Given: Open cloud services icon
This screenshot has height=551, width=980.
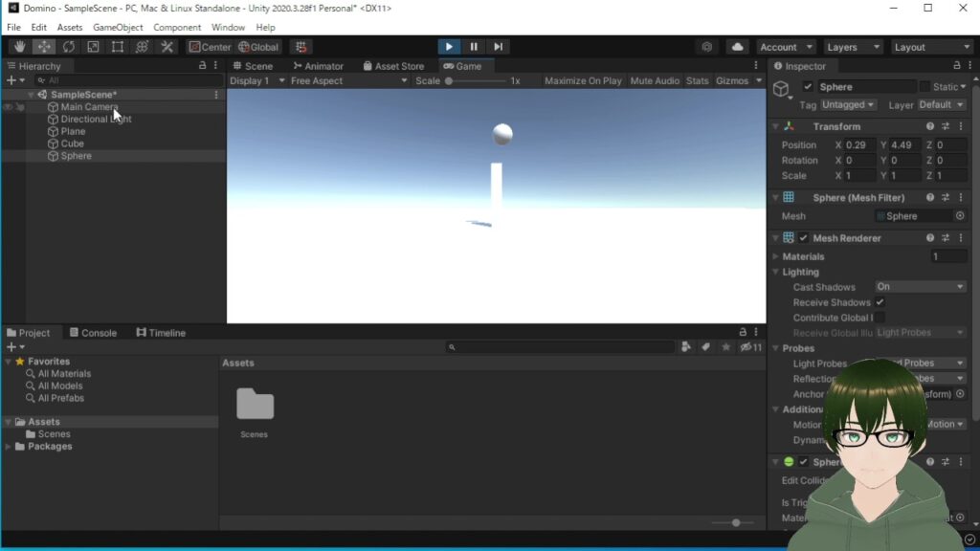Looking at the screenshot, I should click(x=738, y=47).
